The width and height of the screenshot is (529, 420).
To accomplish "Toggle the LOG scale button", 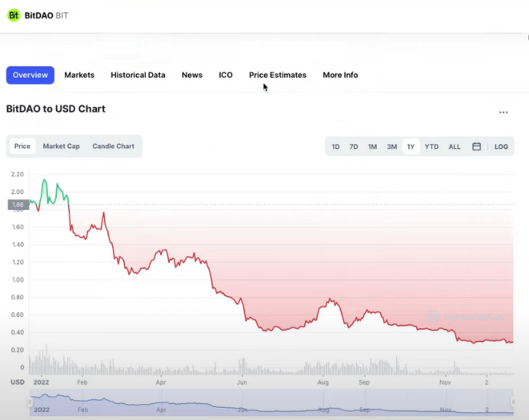I will (501, 147).
